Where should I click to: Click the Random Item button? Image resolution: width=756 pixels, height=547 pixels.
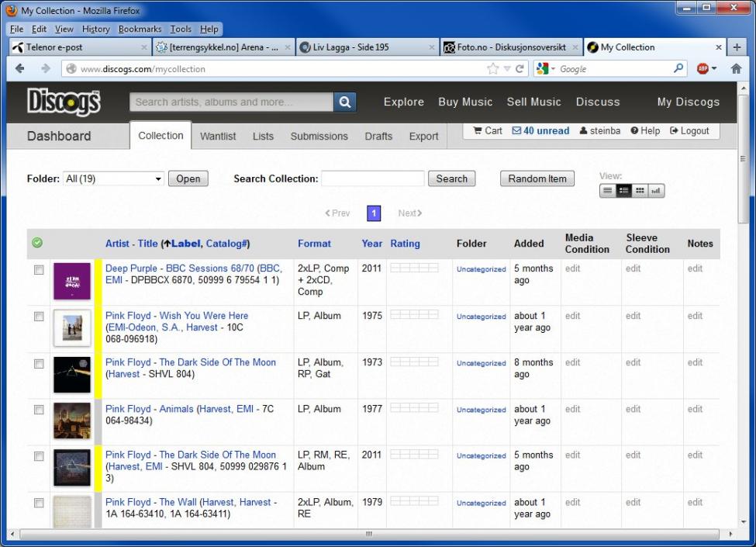537,178
